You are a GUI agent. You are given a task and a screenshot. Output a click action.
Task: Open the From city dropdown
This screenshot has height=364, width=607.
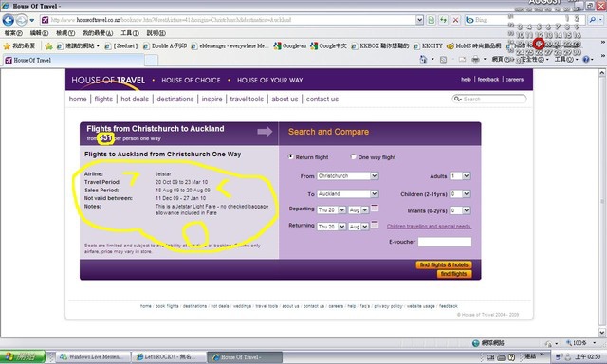[375, 175]
